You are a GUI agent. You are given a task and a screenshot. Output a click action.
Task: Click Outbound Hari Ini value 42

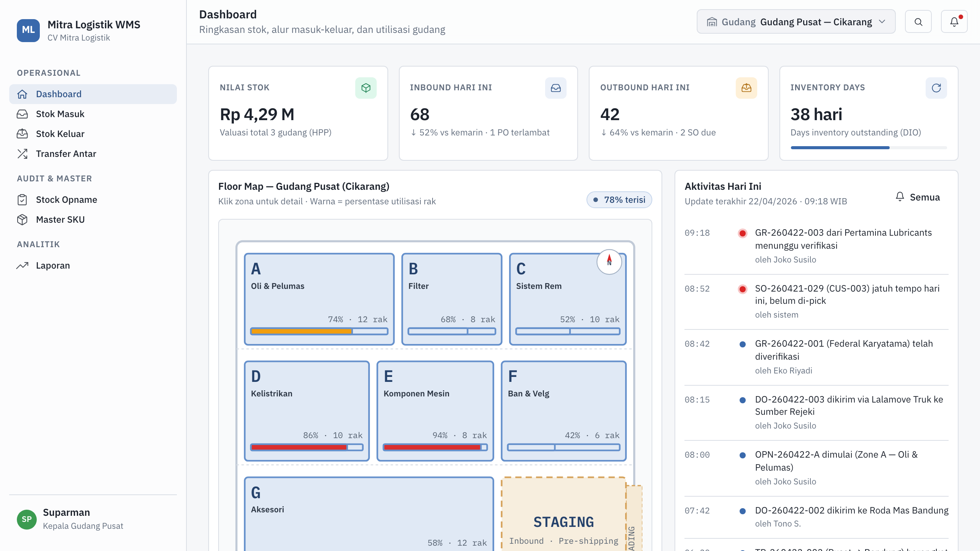click(610, 114)
